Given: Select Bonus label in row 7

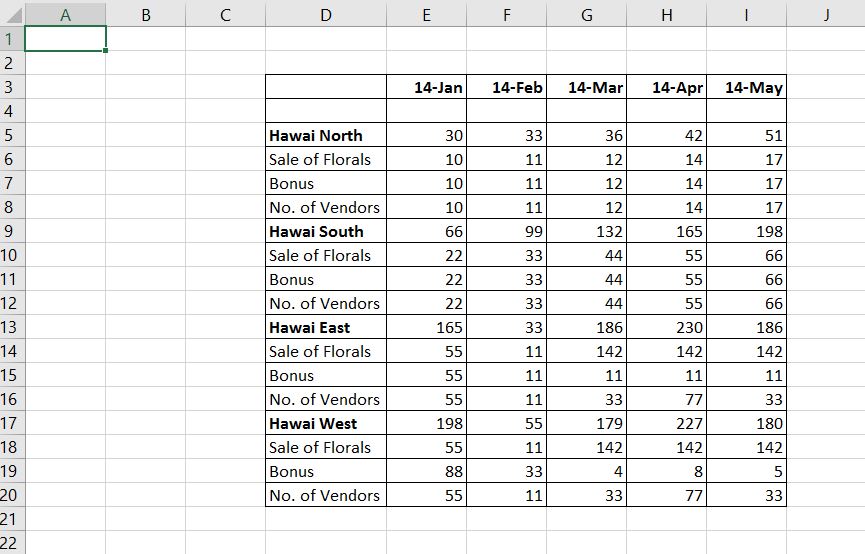Looking at the screenshot, I should tap(326, 183).
